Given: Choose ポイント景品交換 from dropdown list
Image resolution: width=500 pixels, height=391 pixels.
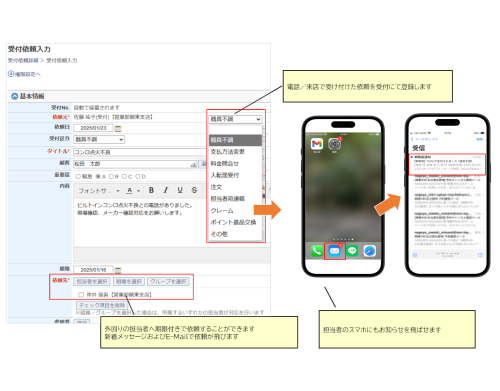Looking at the screenshot, I should (x=233, y=222).
